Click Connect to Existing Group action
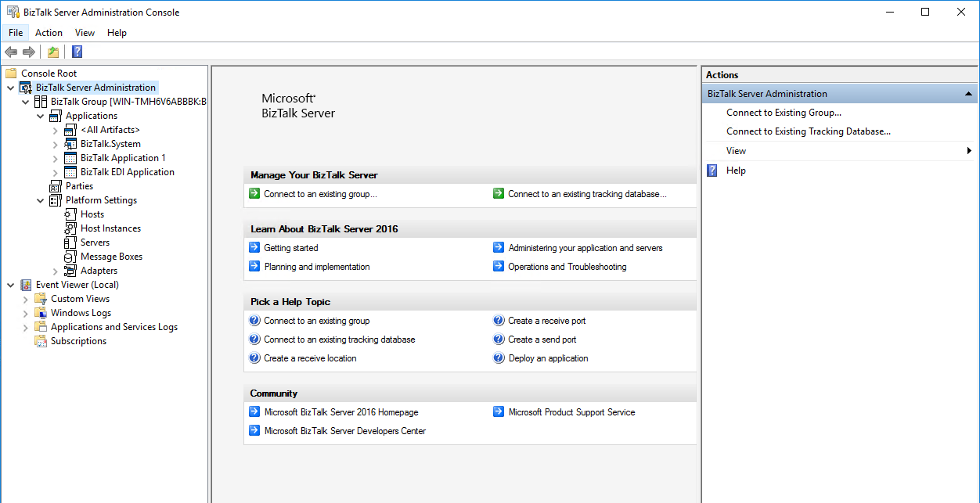980x503 pixels. [x=784, y=113]
